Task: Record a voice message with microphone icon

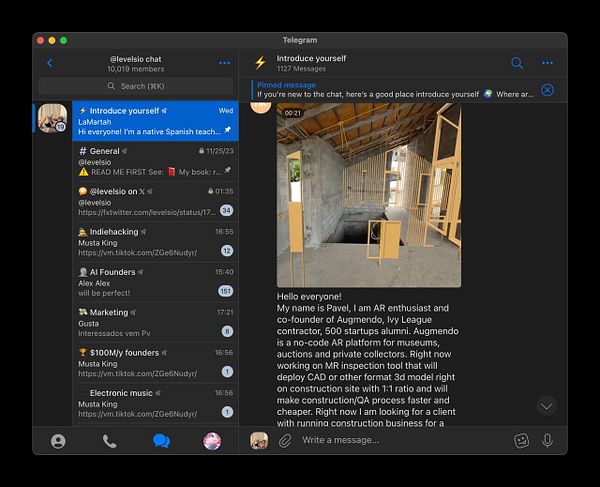Action: pyautogui.click(x=548, y=440)
